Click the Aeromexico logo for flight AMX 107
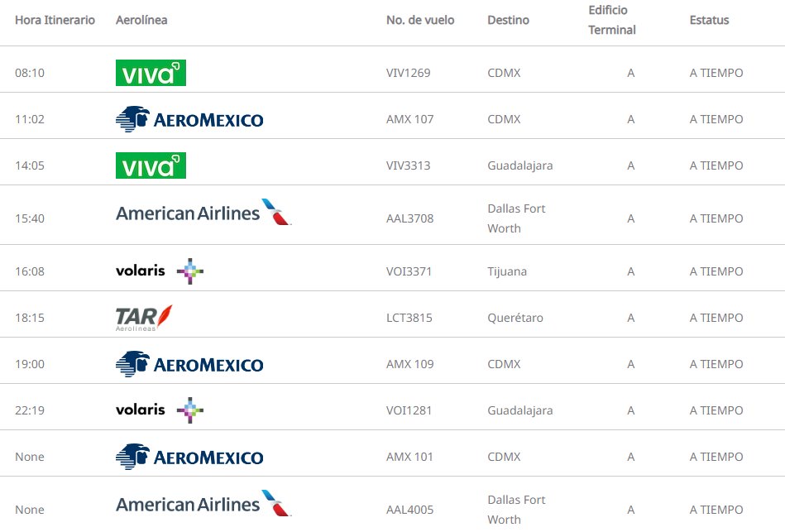Image resolution: width=785 pixels, height=532 pixels. click(x=189, y=119)
